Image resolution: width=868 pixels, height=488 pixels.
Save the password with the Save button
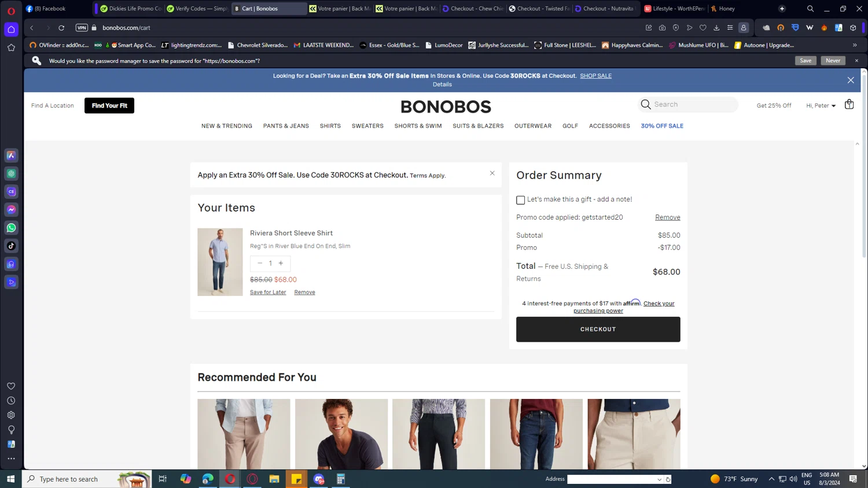pyautogui.click(x=806, y=61)
